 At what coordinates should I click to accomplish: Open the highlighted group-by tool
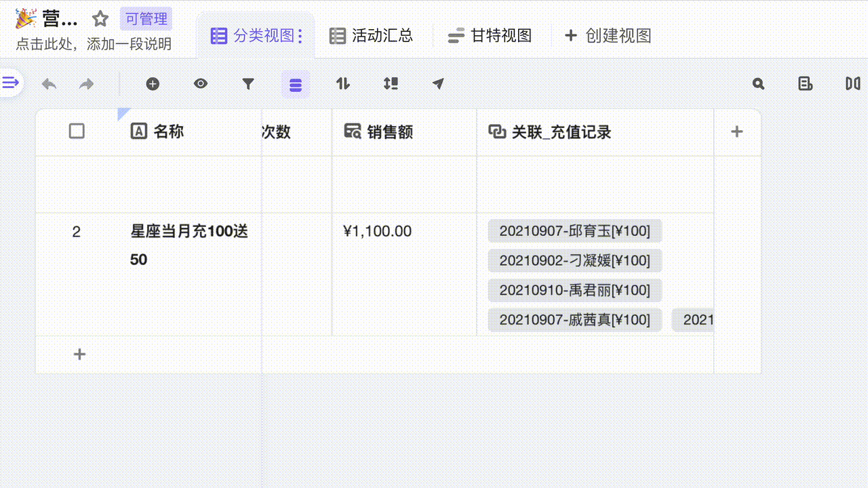pyautogui.click(x=296, y=84)
